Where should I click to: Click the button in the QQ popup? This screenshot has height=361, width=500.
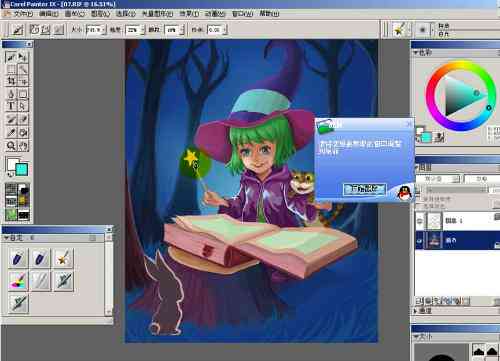(x=365, y=189)
